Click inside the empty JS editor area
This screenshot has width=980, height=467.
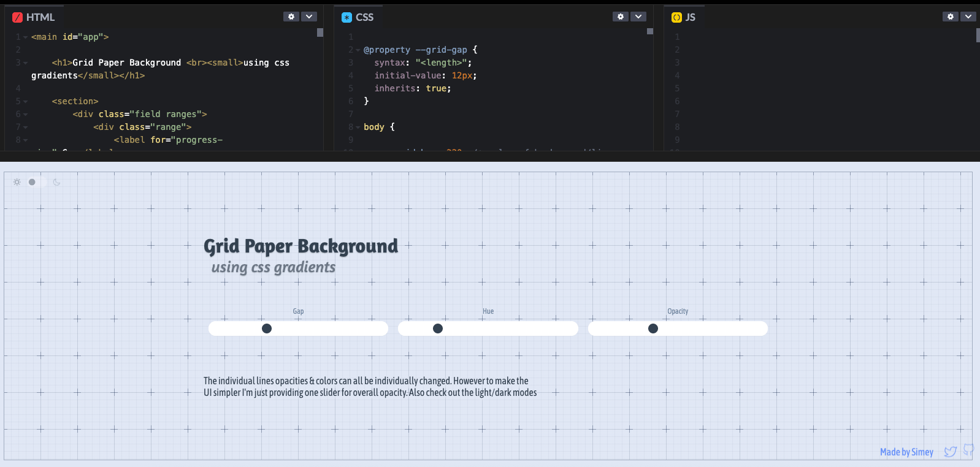822,92
